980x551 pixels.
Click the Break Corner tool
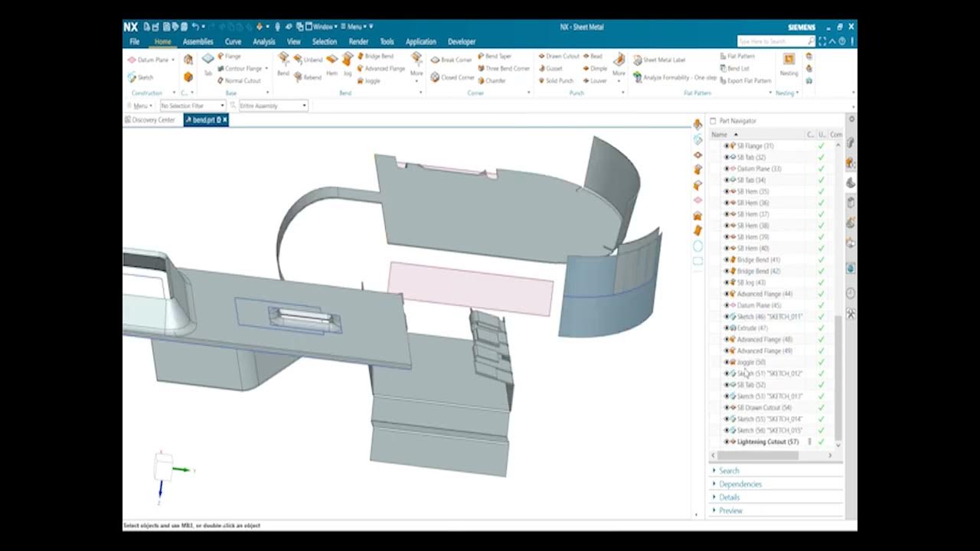(451, 60)
